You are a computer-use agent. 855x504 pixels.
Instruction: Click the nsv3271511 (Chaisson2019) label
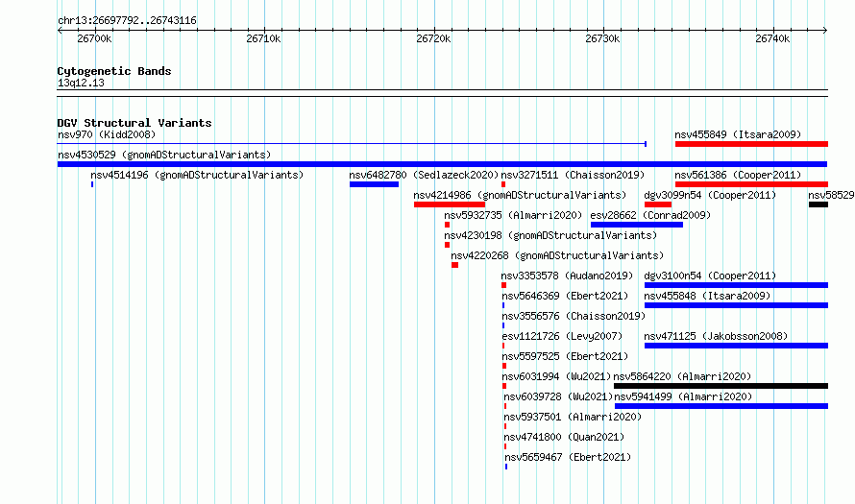tap(573, 175)
